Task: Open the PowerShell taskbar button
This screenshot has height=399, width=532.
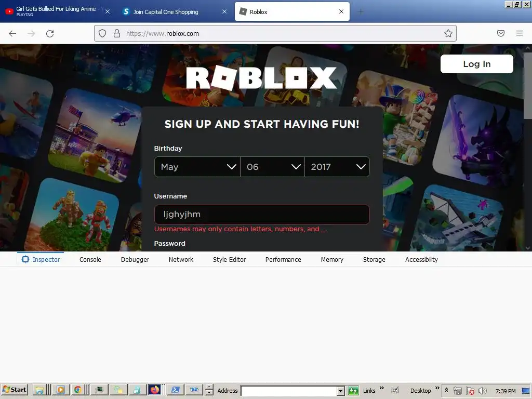Action: click(x=176, y=390)
